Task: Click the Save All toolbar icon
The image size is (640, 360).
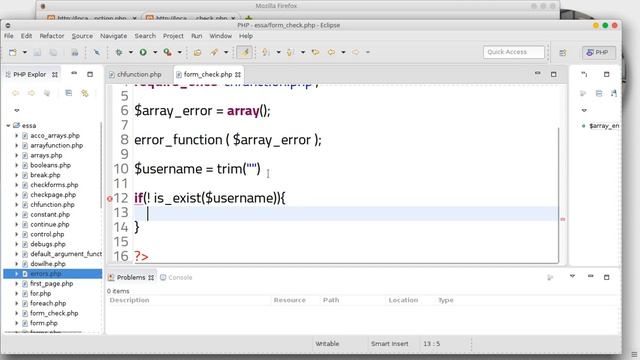Action: click(53, 52)
